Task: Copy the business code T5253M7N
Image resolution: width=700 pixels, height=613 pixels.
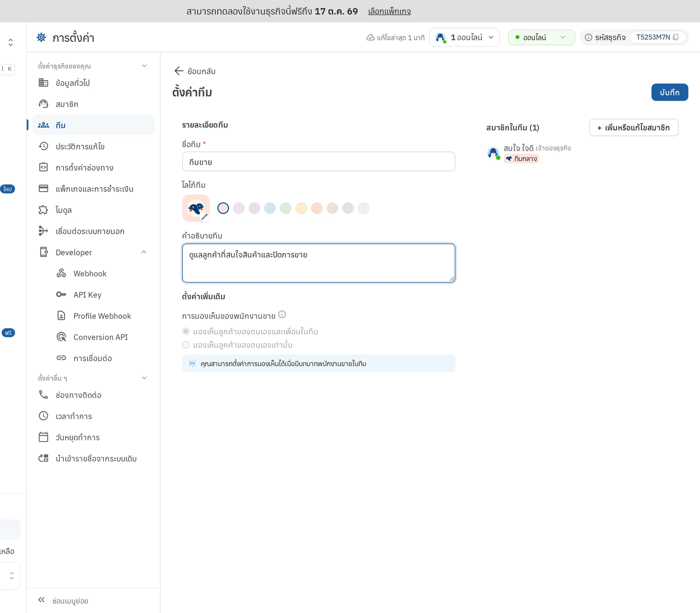Action: click(x=675, y=37)
